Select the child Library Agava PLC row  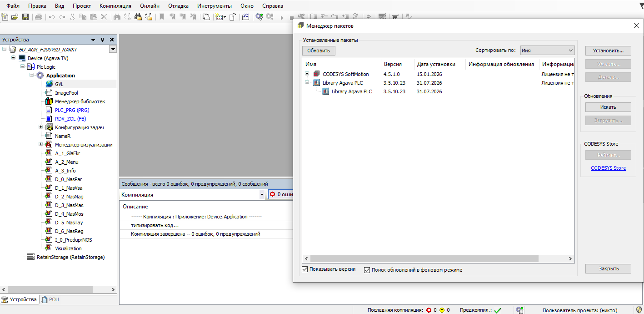pos(438,91)
